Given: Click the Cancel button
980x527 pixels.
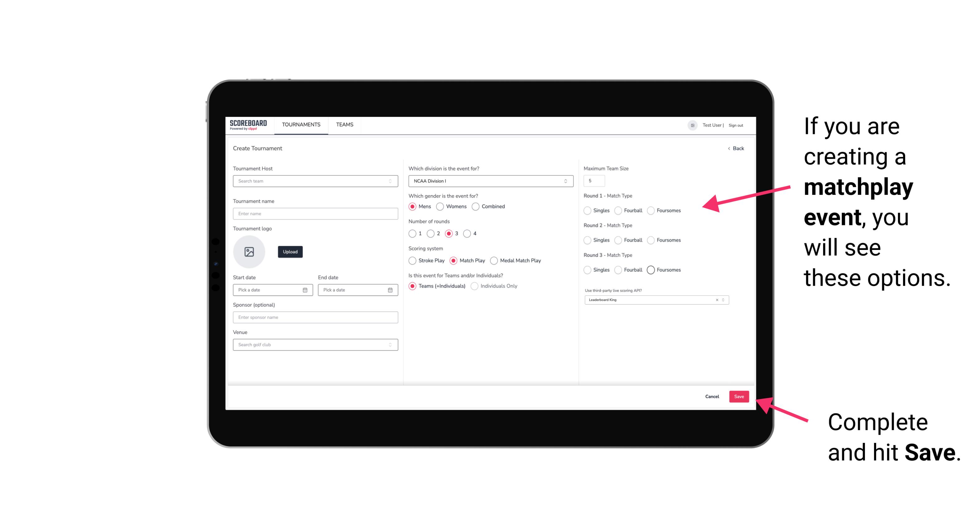Looking at the screenshot, I should click(x=712, y=397).
